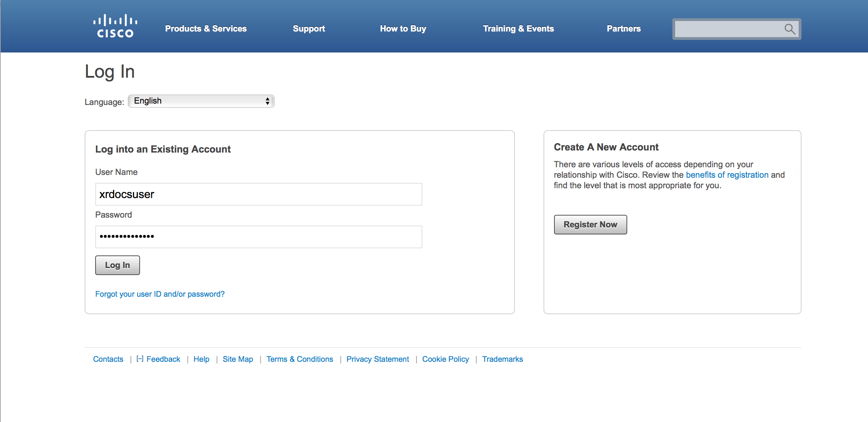Open Forgot your user ID link
Screen dimensions: 868x422
(160, 294)
